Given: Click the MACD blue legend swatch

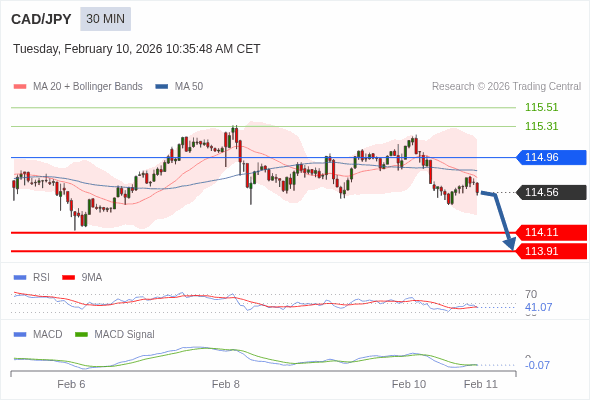Looking at the screenshot, I should click(x=20, y=335).
